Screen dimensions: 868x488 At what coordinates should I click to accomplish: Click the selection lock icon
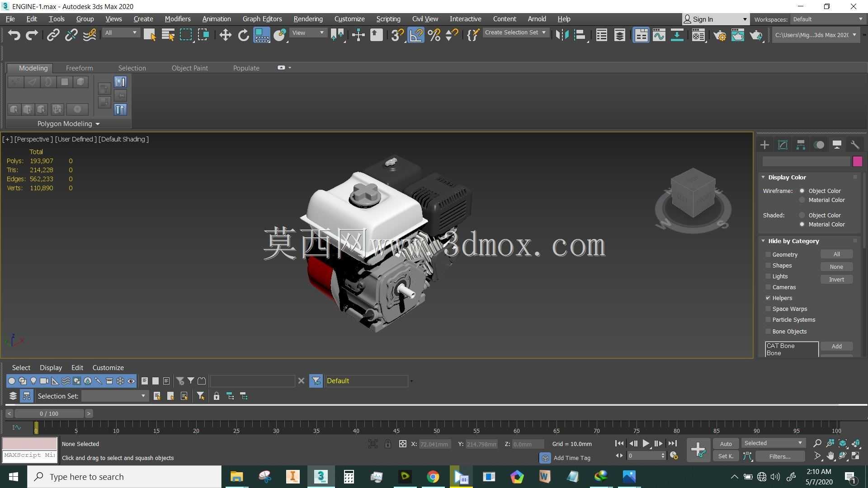tap(388, 444)
